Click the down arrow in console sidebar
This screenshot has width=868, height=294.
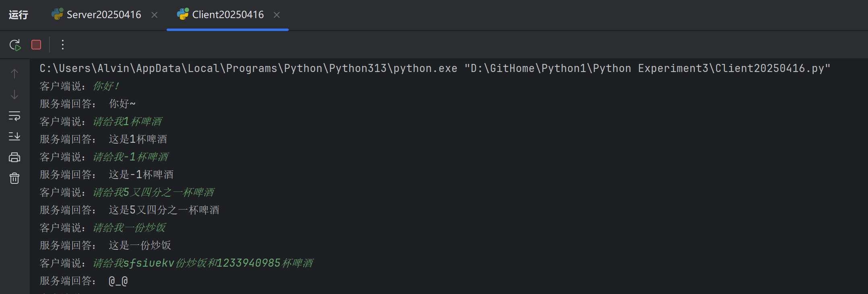click(x=14, y=95)
